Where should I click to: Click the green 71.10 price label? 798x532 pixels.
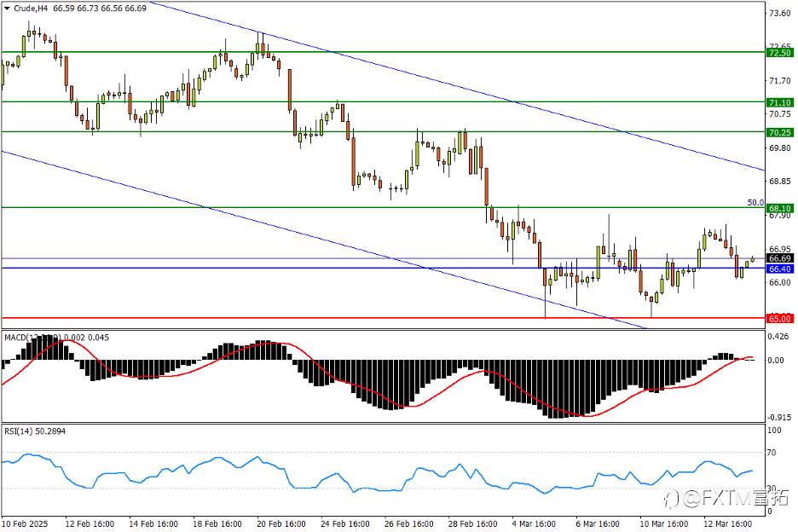click(x=780, y=102)
